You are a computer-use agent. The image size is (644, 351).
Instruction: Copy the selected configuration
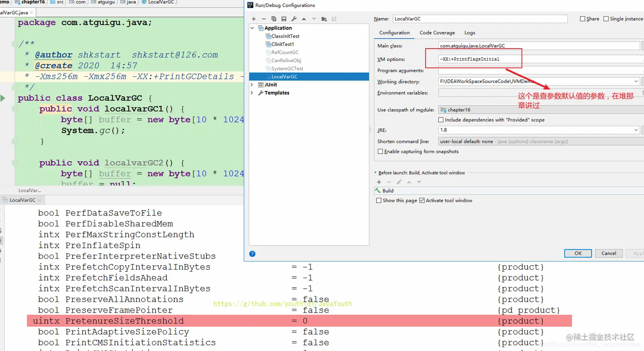tap(274, 19)
